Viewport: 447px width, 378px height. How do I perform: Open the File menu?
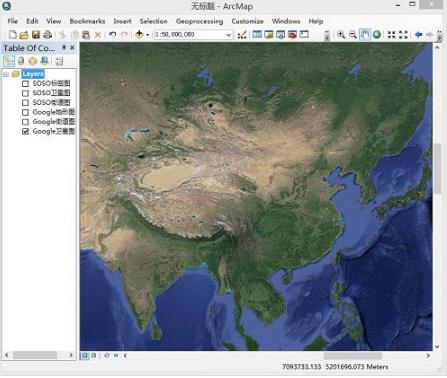click(x=13, y=21)
